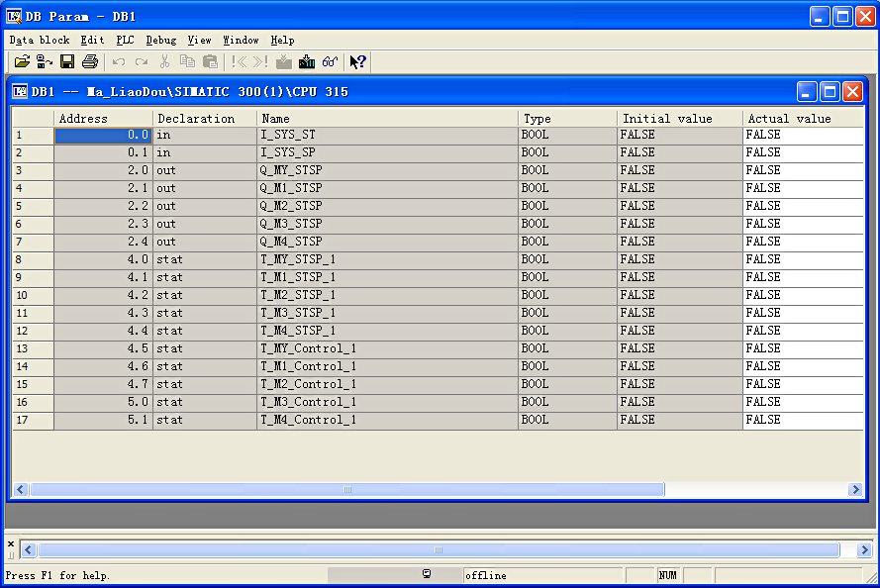Screen dimensions: 880x588
Task: Open the Window menu
Action: [241, 40]
